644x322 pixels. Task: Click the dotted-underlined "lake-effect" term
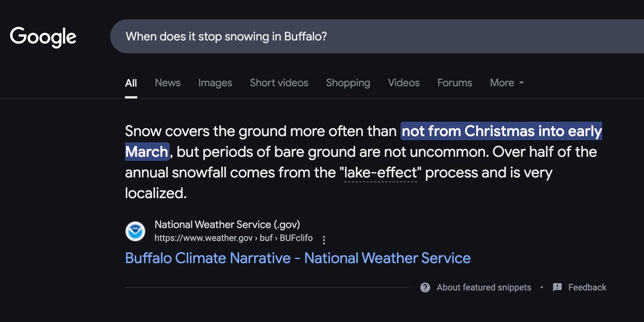(x=380, y=173)
